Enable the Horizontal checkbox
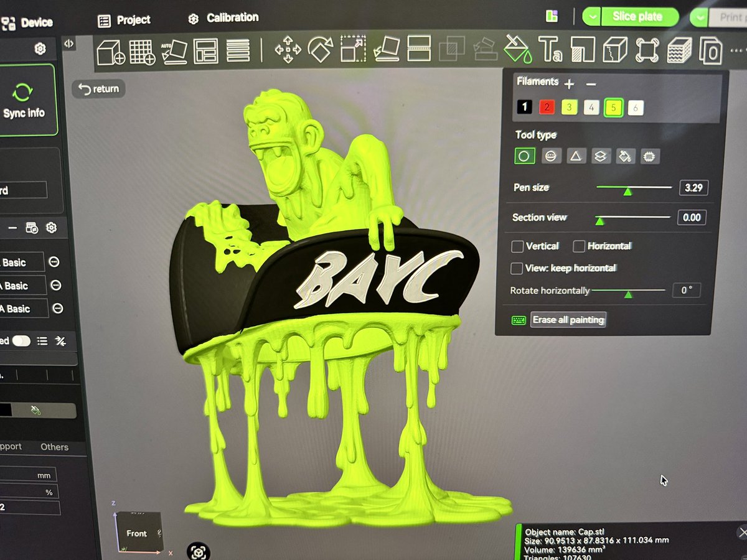Screen dimensions: 747x560 point(579,246)
